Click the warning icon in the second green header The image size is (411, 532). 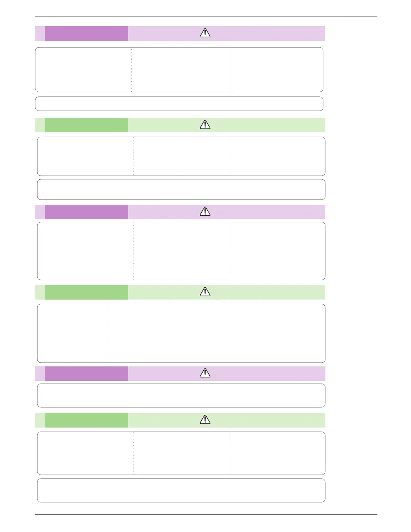pyautogui.click(x=205, y=292)
